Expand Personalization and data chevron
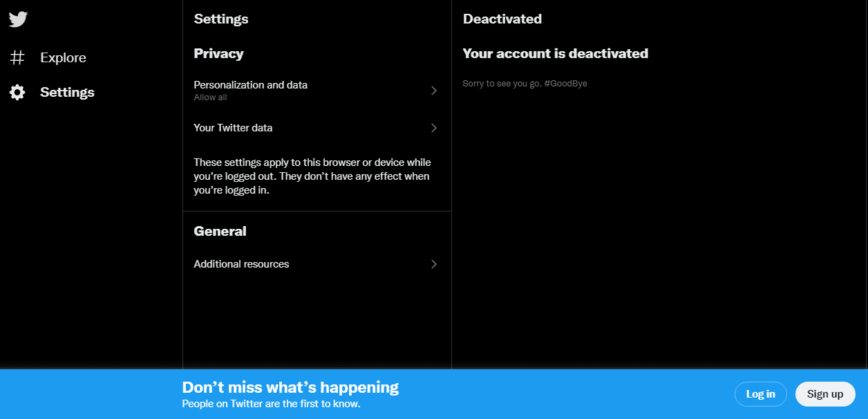 click(434, 91)
